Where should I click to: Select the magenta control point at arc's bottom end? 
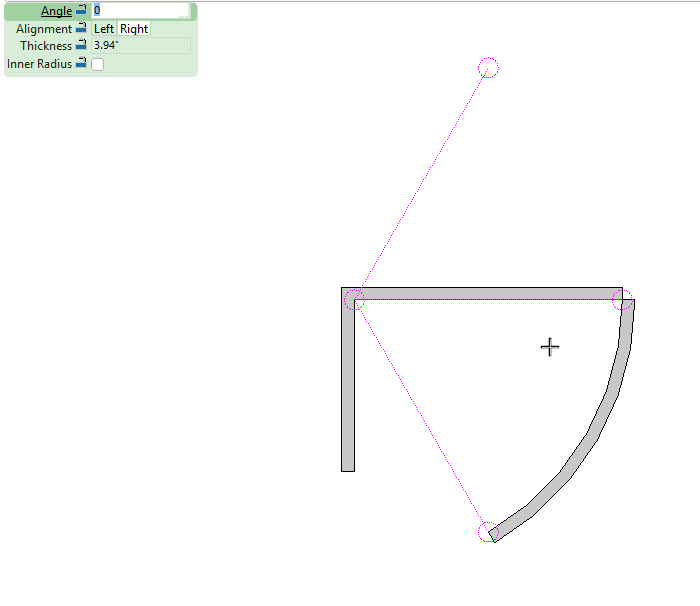pyautogui.click(x=488, y=532)
